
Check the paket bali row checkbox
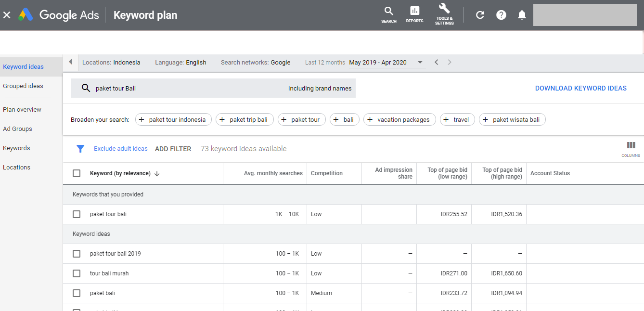(x=77, y=293)
